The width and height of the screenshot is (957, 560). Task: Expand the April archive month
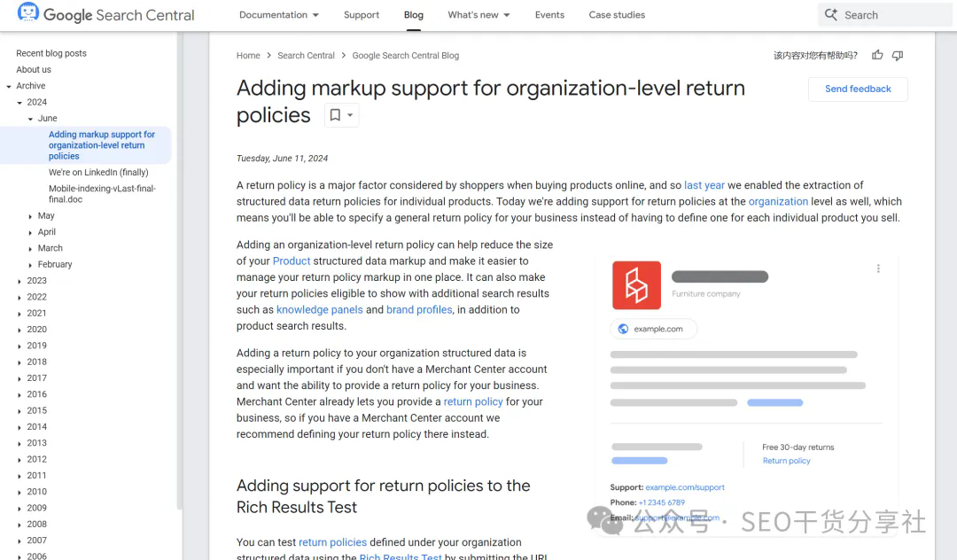pos(30,232)
